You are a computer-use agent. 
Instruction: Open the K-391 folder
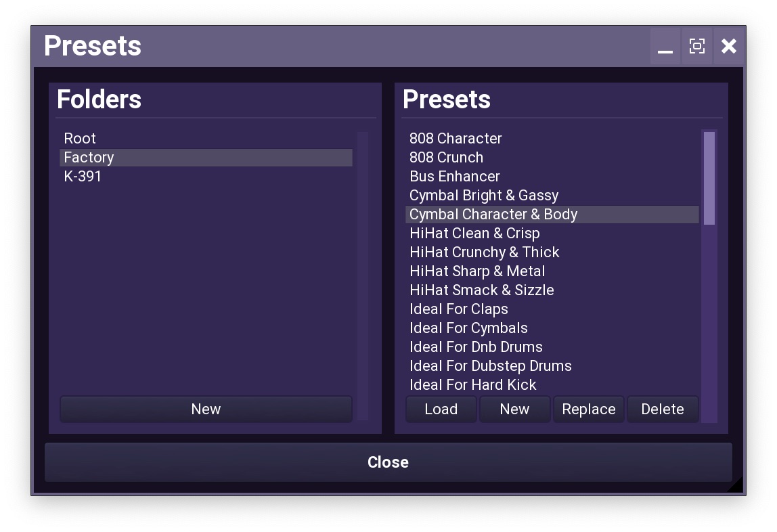pyautogui.click(x=83, y=177)
